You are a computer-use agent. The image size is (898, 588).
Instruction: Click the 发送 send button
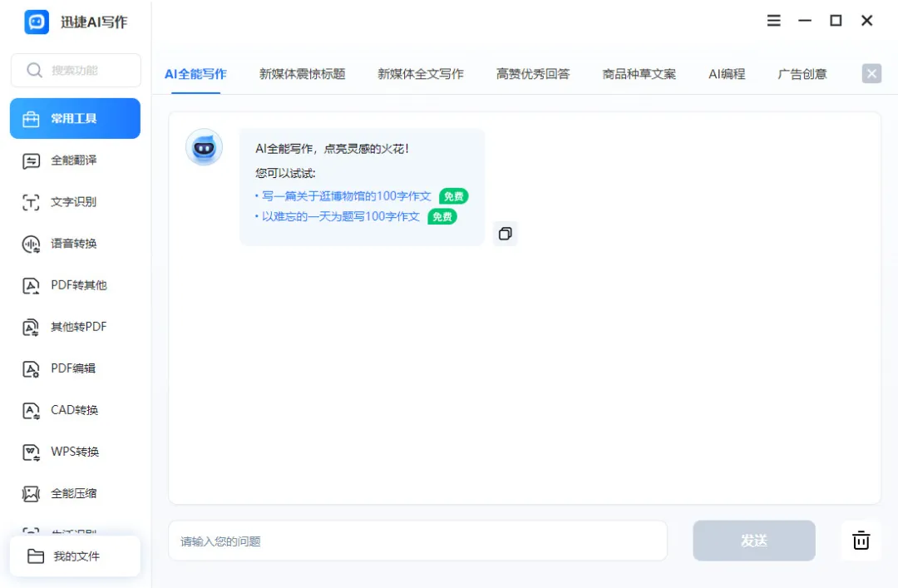point(753,541)
